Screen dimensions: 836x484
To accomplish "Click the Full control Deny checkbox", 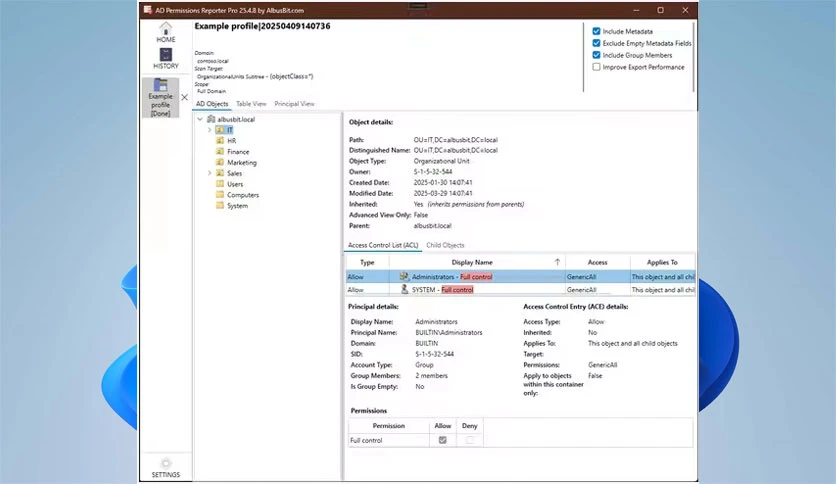I will [470, 440].
